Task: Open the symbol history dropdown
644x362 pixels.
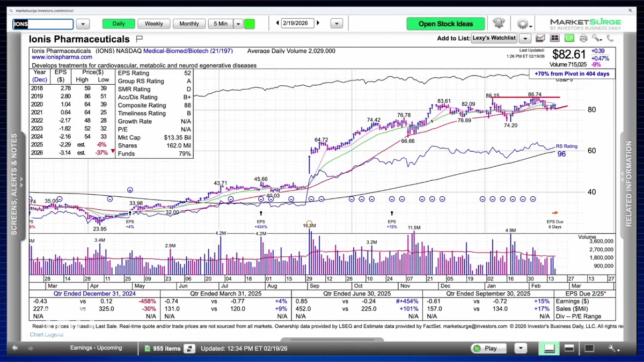Action: coord(83,24)
